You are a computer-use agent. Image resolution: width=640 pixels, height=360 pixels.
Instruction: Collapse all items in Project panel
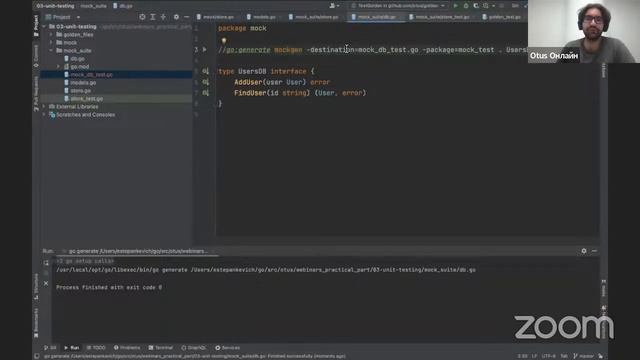[x=163, y=17]
